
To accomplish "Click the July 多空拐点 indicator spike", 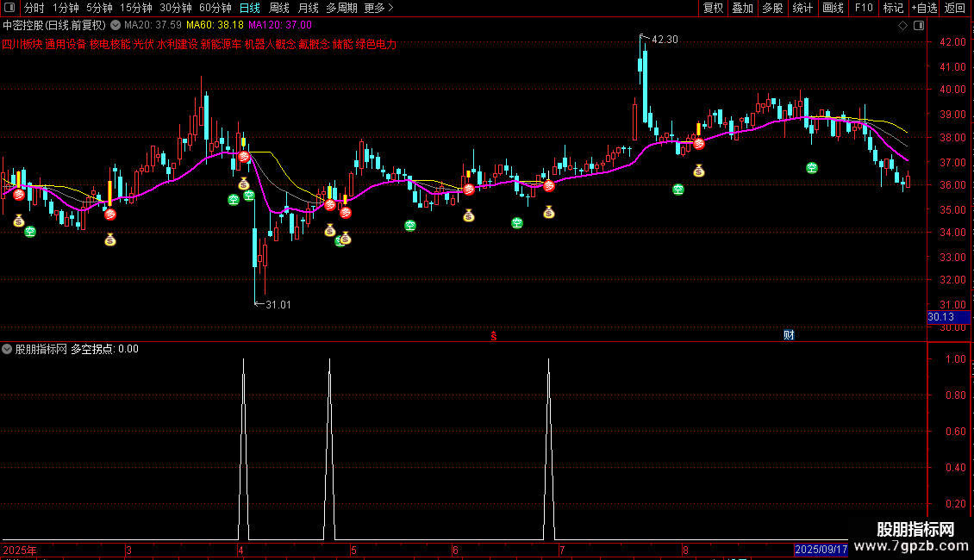I will coord(548,448).
